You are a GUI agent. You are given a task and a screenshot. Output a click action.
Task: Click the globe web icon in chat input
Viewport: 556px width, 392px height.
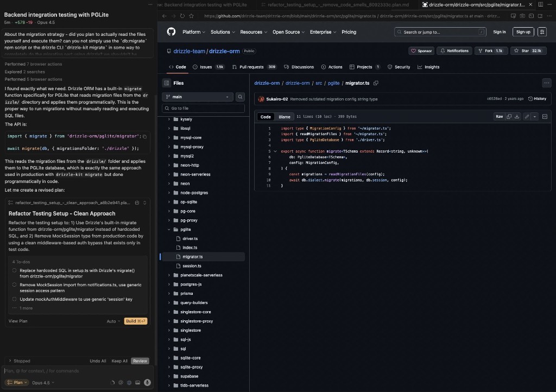(129, 382)
